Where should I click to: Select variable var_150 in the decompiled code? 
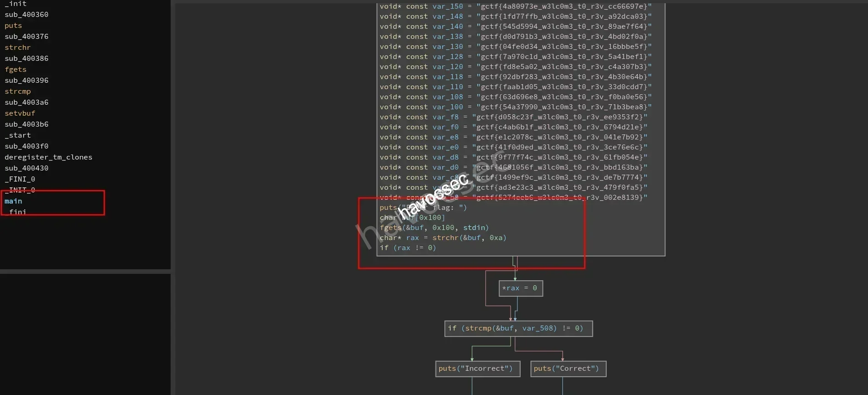pos(447,6)
